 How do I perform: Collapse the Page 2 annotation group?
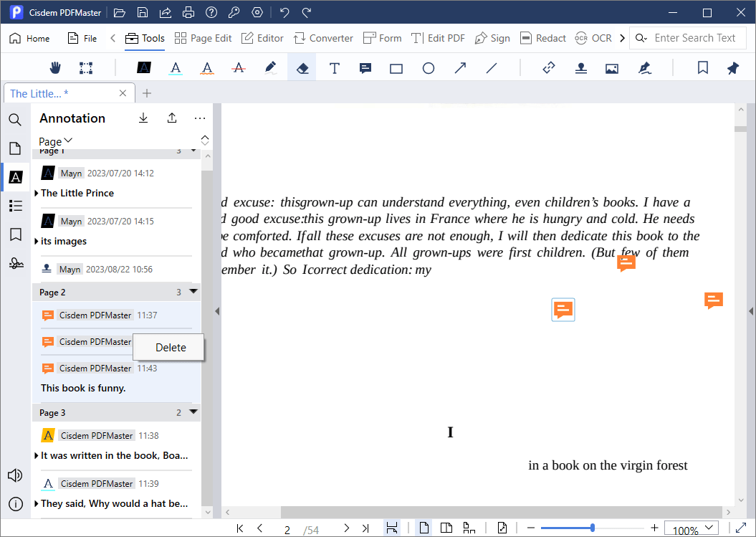193,291
